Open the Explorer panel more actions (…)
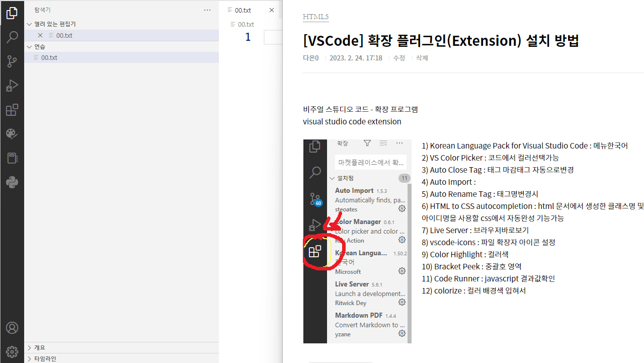 (207, 10)
